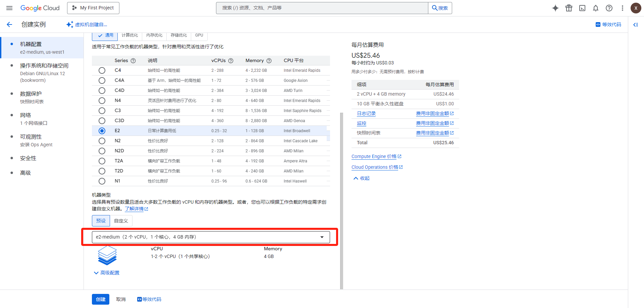Select the T2A series radio button
The height and width of the screenshot is (308, 644).
pyautogui.click(x=102, y=161)
